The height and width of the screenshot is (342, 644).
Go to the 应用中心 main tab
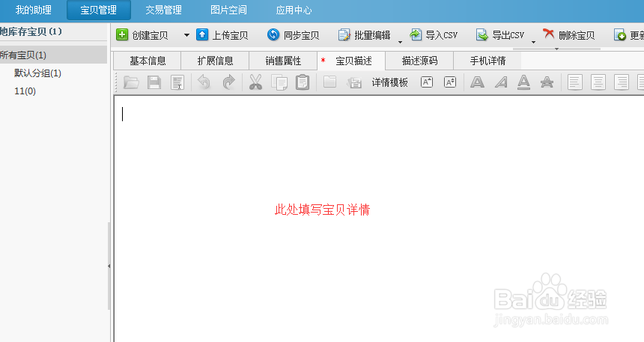pos(294,10)
